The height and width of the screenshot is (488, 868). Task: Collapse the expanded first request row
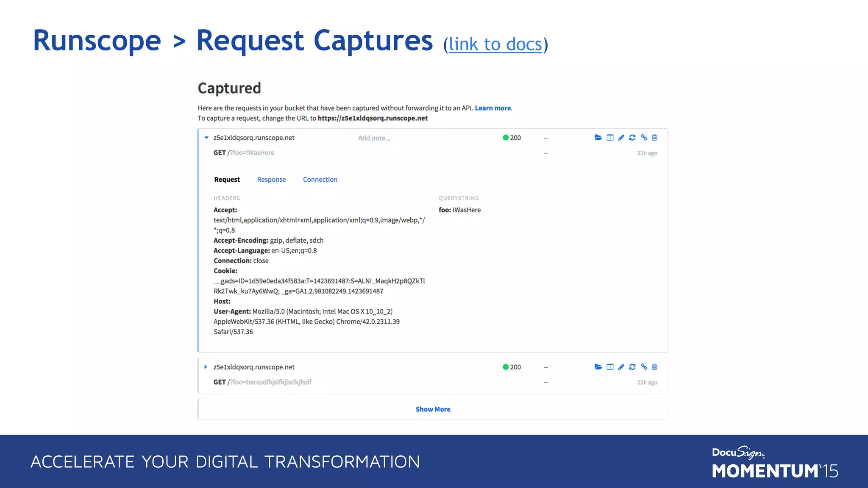[206, 138]
